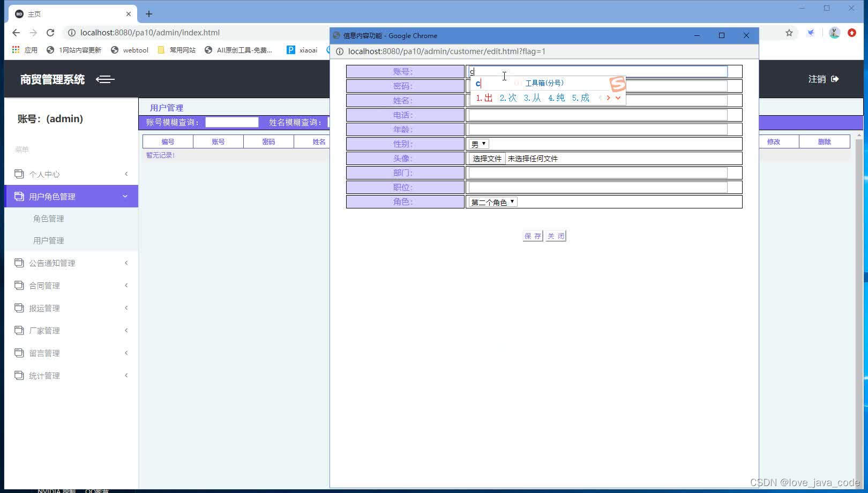Click the Sogou input method logo
868x493 pixels.
tap(617, 84)
